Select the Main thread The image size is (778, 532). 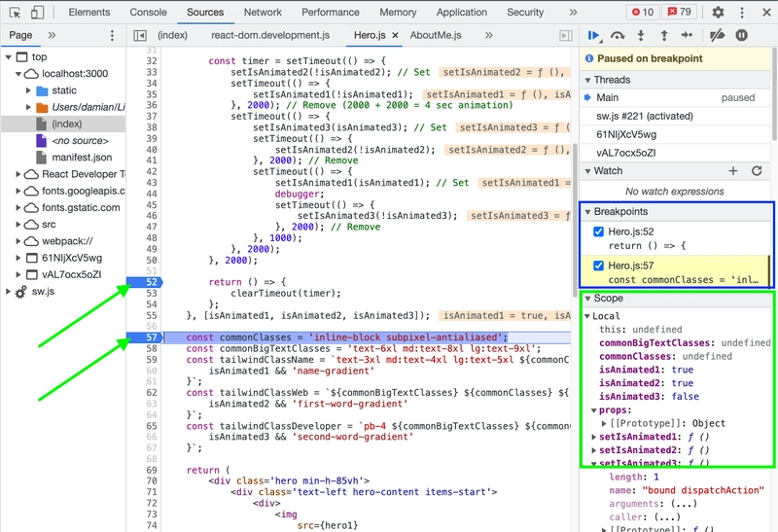(x=607, y=98)
